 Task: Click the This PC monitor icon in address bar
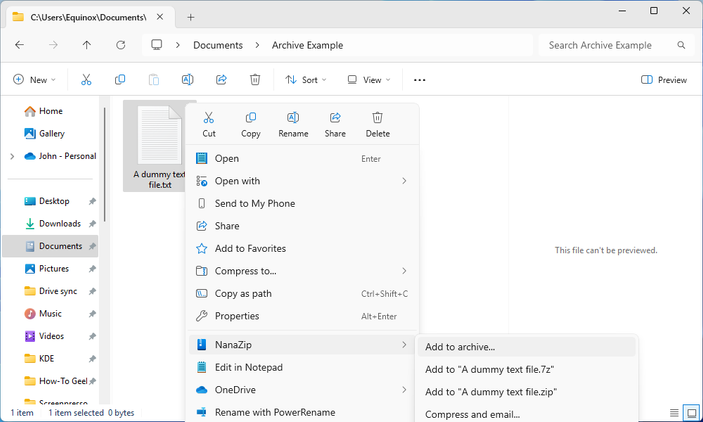[x=156, y=45]
